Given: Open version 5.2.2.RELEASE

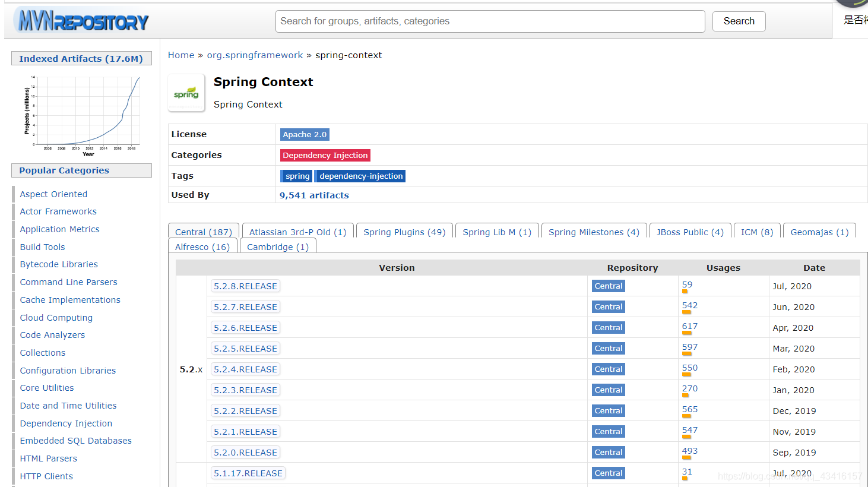Looking at the screenshot, I should 245,411.
